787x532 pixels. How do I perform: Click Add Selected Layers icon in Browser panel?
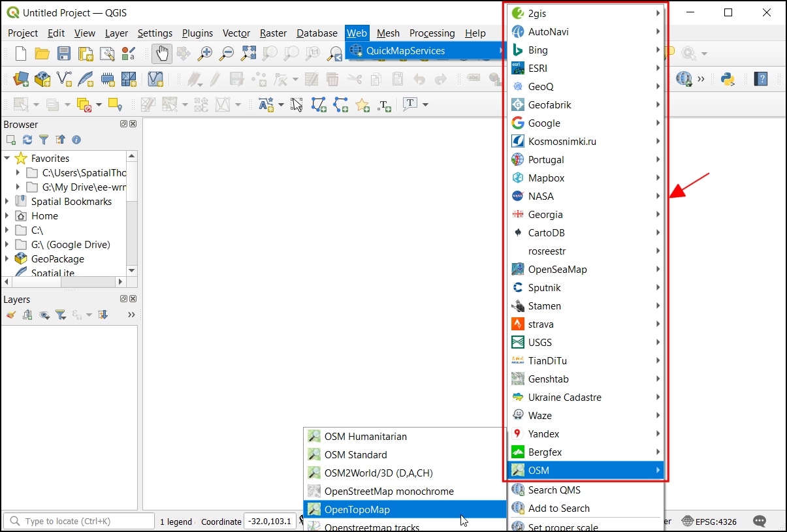click(10, 140)
